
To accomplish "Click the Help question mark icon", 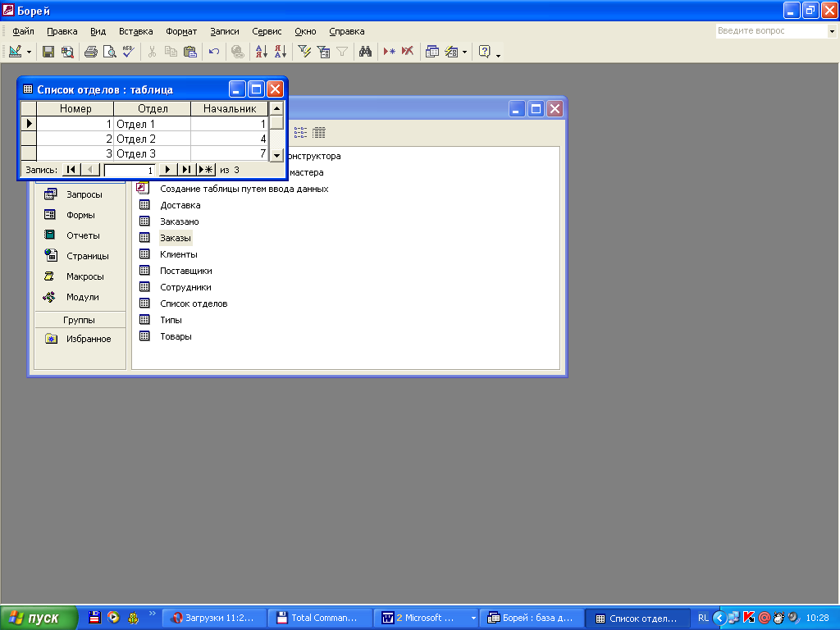I will pyautogui.click(x=484, y=52).
